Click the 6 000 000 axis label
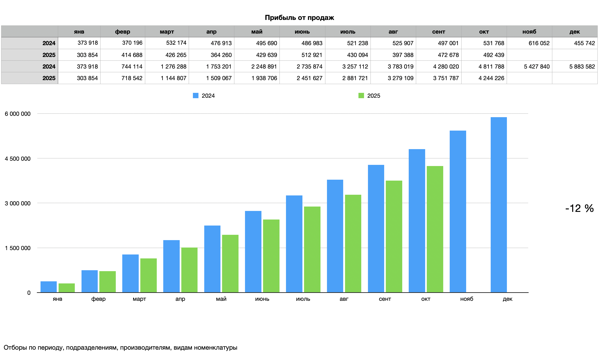 [x=18, y=114]
